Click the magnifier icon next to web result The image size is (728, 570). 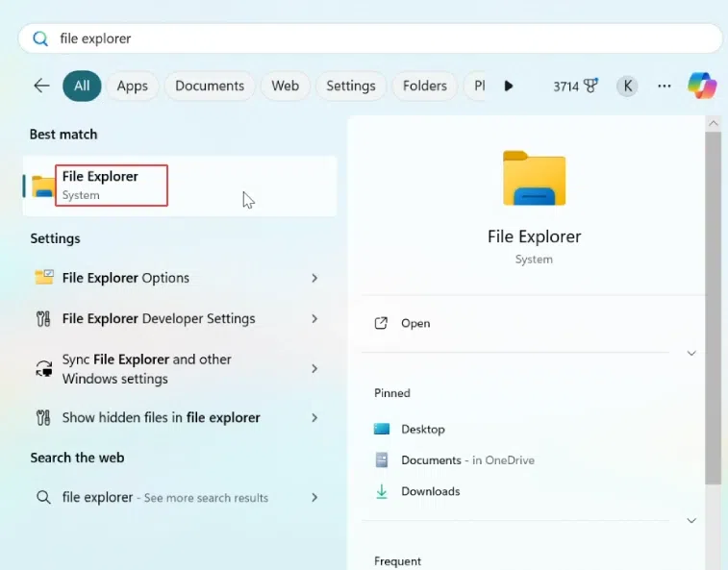click(43, 498)
